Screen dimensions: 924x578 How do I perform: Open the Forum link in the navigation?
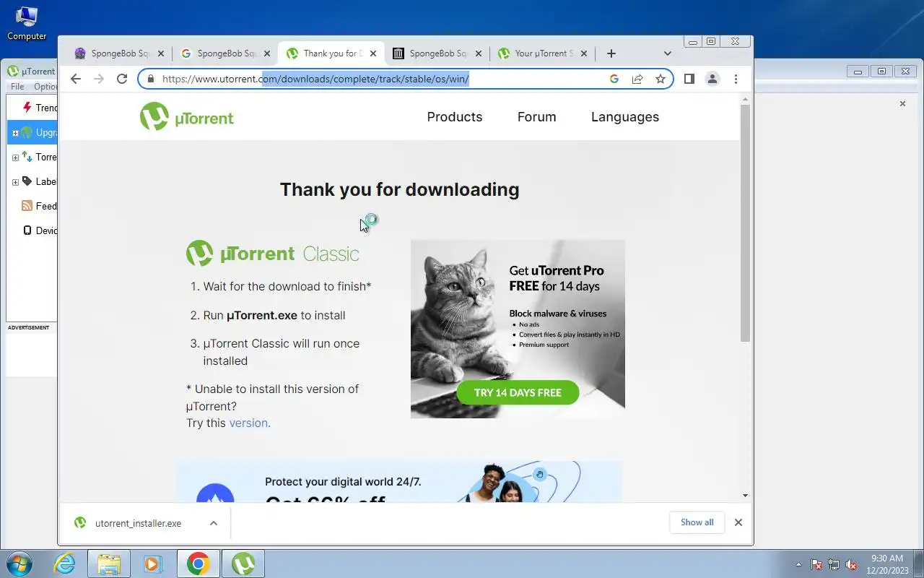pos(537,117)
